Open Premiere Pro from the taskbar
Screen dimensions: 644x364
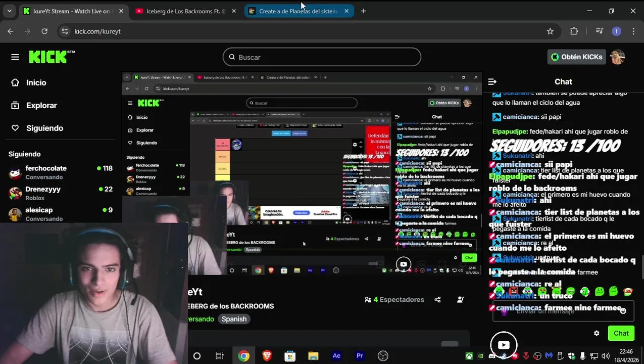pyautogui.click(x=360, y=356)
